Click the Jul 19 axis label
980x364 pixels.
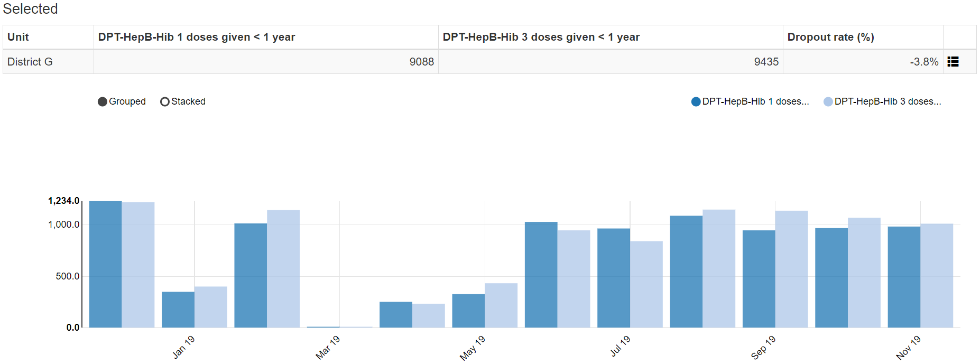point(620,346)
